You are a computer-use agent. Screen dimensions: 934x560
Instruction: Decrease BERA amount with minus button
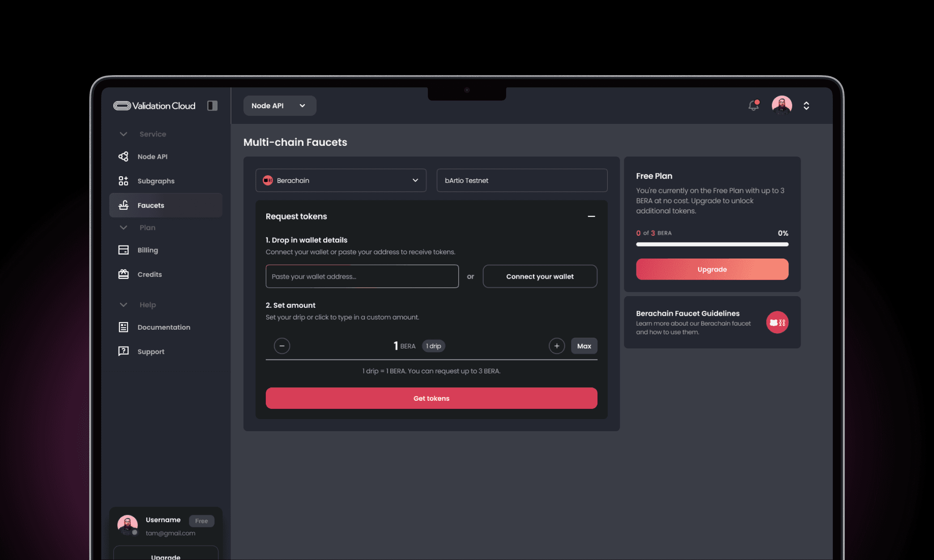pos(282,346)
